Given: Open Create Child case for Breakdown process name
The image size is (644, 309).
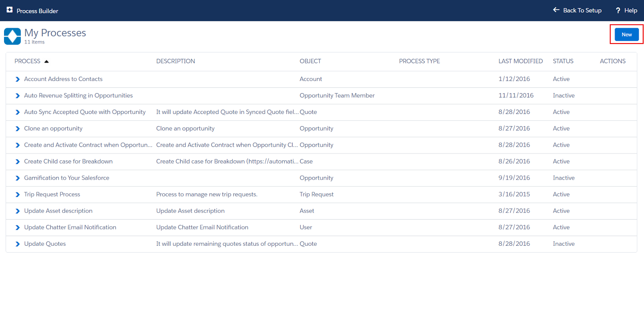Looking at the screenshot, I should 68,162.
